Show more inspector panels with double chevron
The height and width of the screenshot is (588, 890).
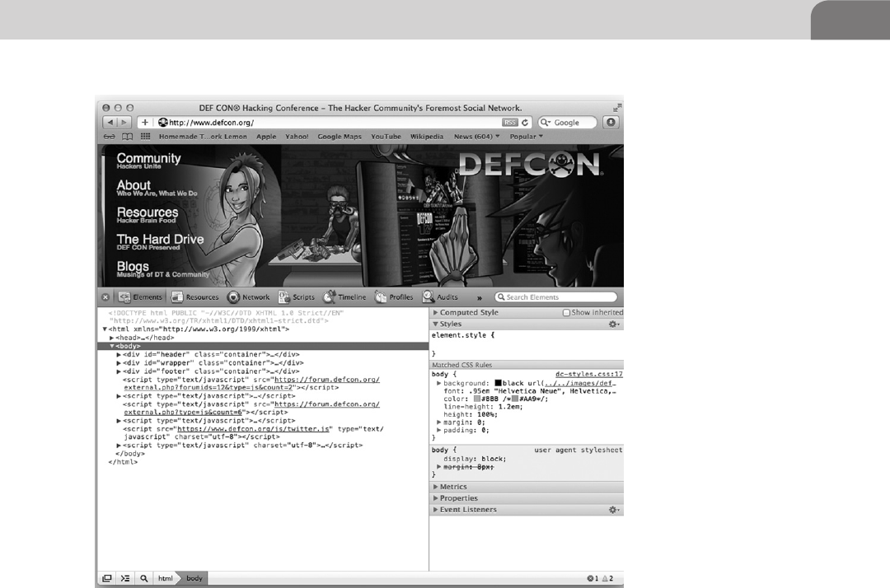[x=479, y=297]
